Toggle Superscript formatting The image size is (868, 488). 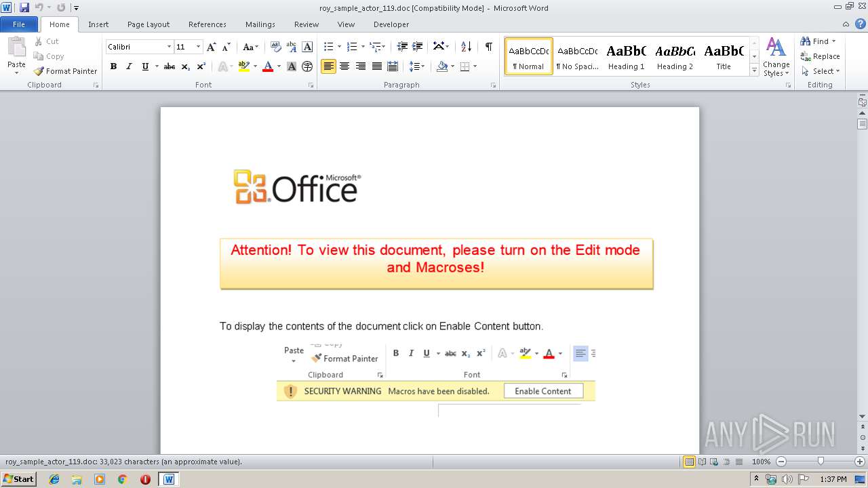click(x=201, y=66)
